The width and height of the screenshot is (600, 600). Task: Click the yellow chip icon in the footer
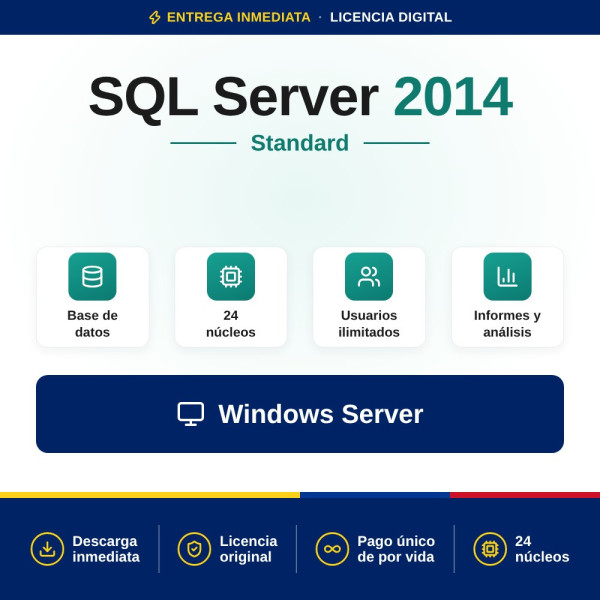[x=490, y=549]
